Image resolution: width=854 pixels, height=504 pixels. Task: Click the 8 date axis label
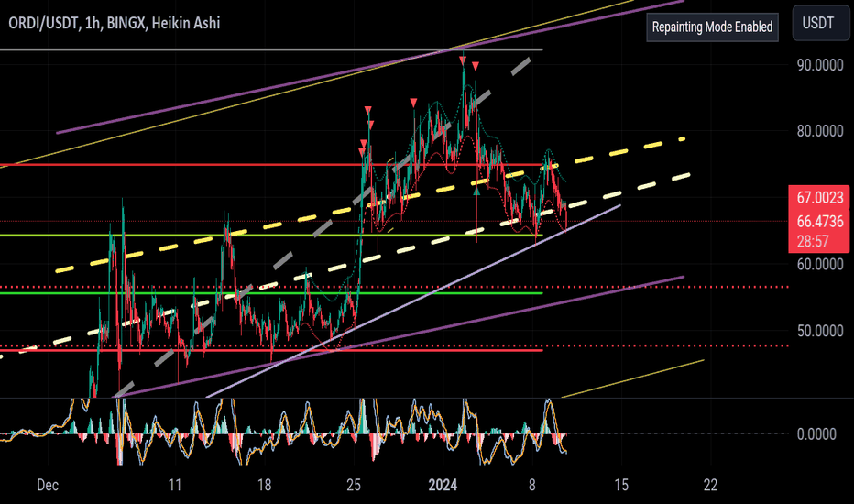click(x=532, y=485)
